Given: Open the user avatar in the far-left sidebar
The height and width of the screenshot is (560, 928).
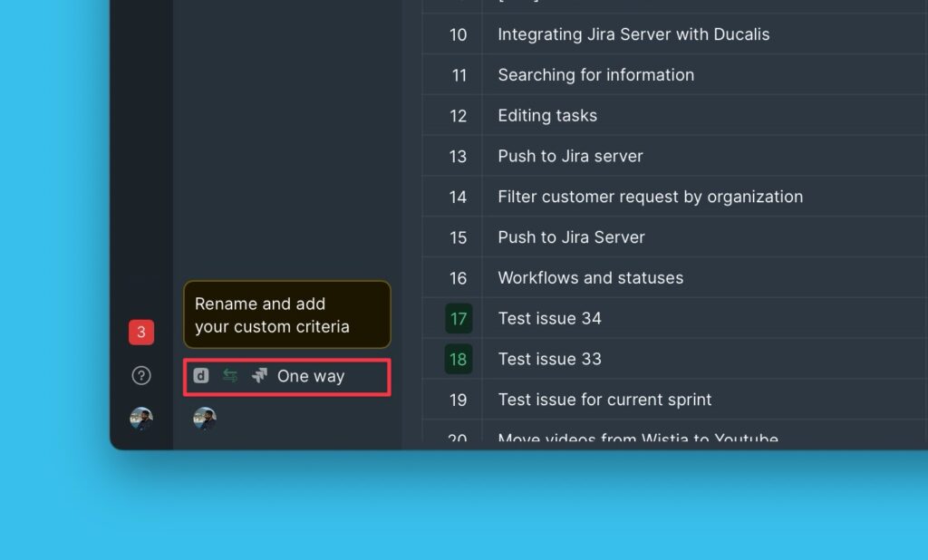Looking at the screenshot, I should (x=140, y=419).
